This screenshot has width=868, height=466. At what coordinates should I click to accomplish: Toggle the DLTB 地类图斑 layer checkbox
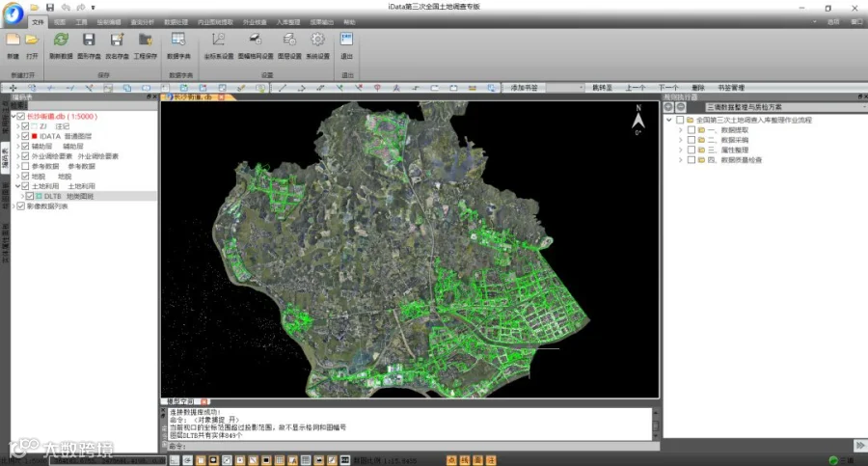point(30,196)
